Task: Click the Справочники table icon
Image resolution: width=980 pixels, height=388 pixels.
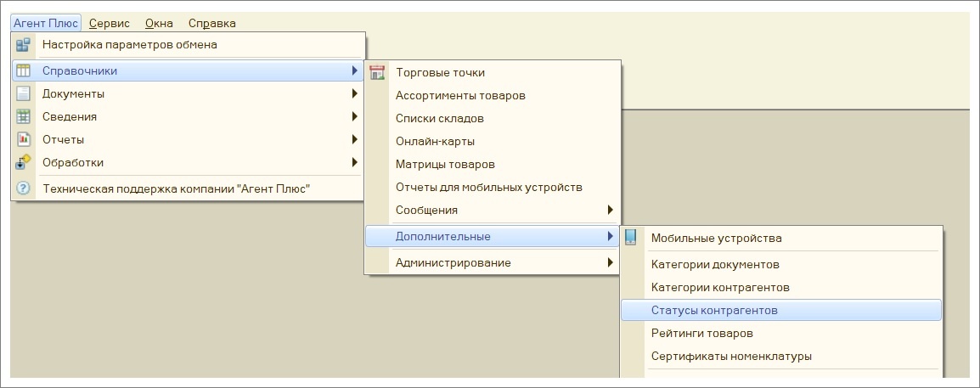Action: pos(23,71)
